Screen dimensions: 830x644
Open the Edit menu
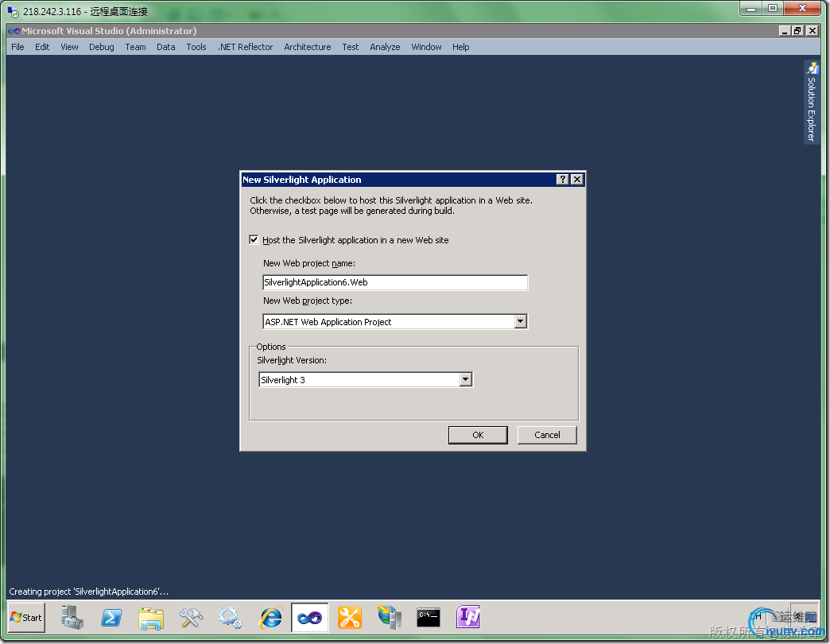(42, 47)
